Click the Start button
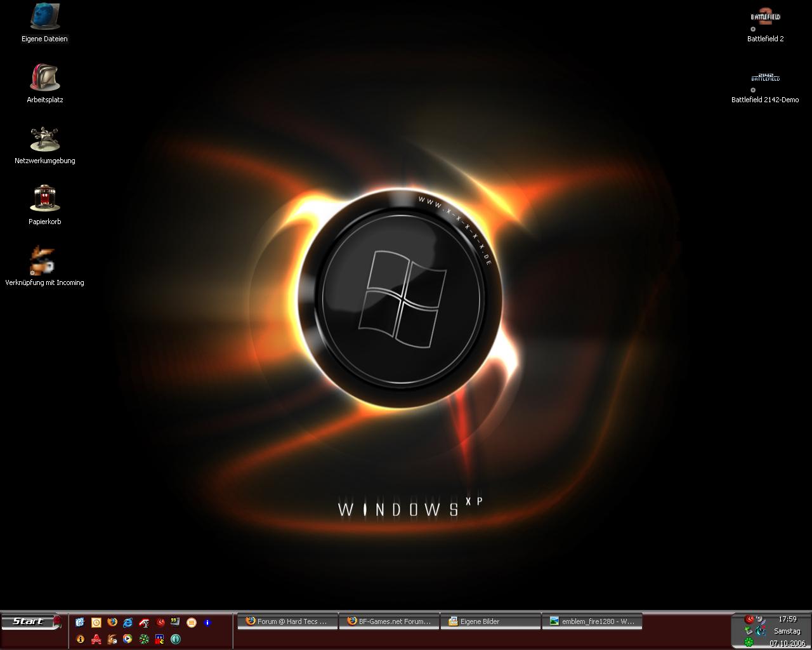 30,621
